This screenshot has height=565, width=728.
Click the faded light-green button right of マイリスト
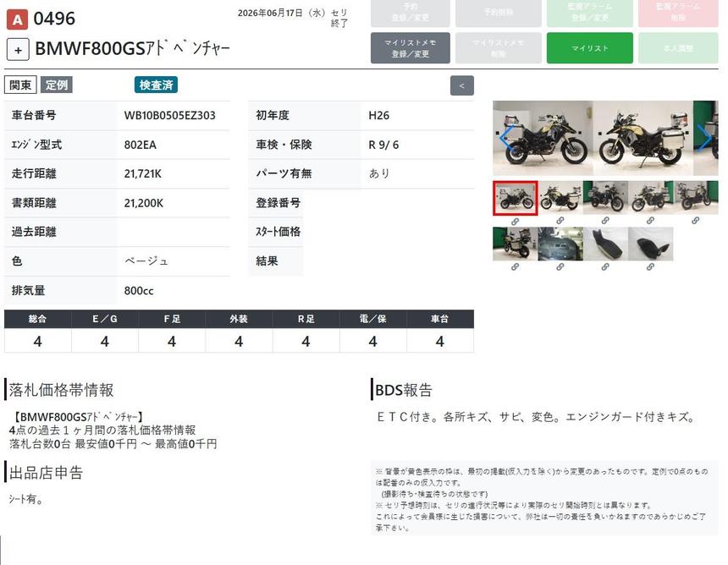click(x=678, y=47)
